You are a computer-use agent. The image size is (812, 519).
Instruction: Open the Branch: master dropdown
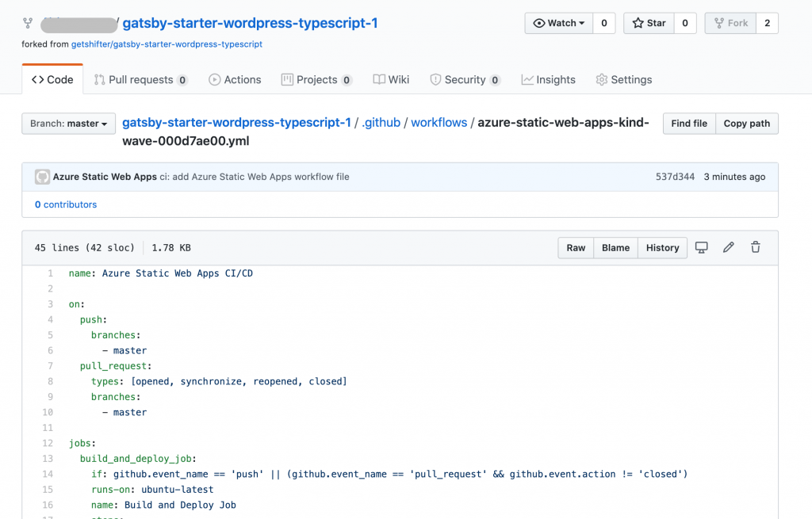[68, 124]
